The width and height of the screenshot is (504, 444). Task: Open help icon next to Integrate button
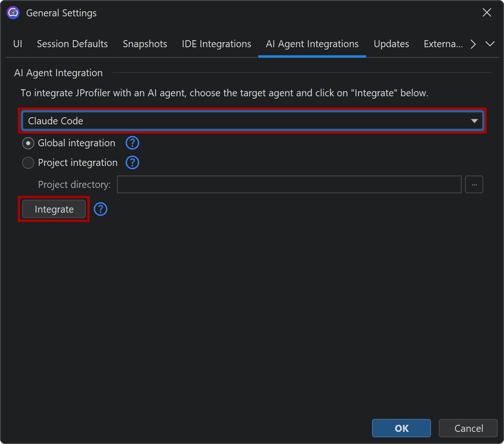[x=100, y=209]
